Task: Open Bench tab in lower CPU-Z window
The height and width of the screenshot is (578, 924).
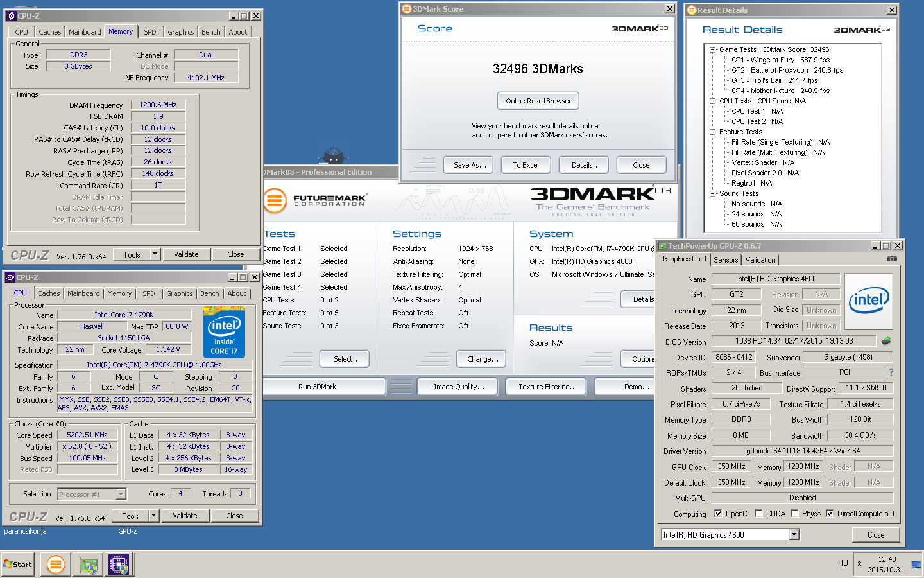Action: pos(210,293)
